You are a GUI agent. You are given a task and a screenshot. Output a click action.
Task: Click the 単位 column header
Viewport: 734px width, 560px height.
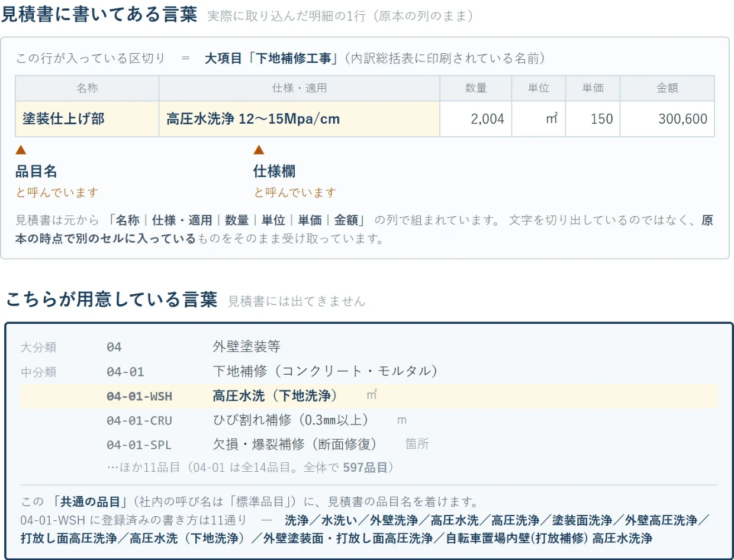(539, 88)
